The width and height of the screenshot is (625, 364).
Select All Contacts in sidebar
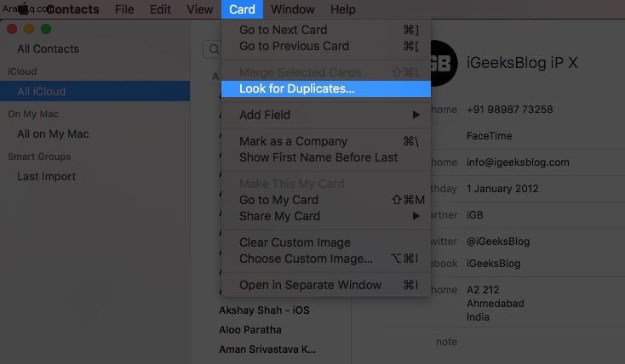(x=49, y=49)
